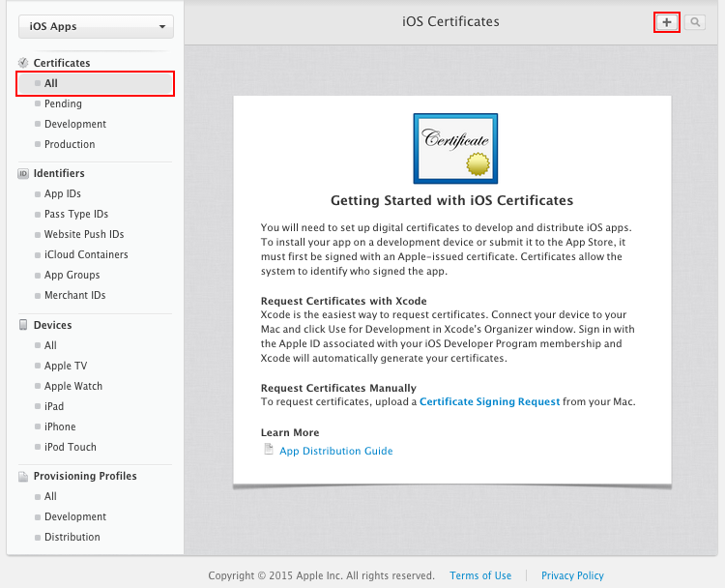Click the Devices section phone icon
This screenshot has width=725, height=588.
(23, 325)
